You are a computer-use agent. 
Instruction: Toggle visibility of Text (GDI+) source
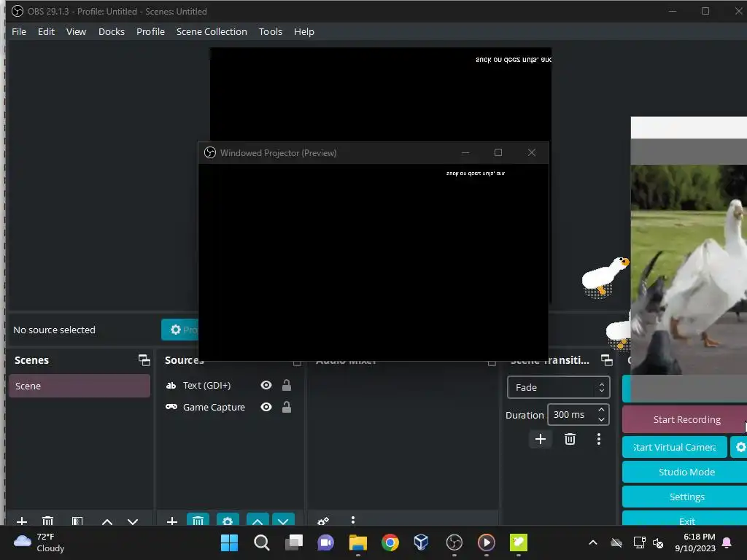point(266,385)
